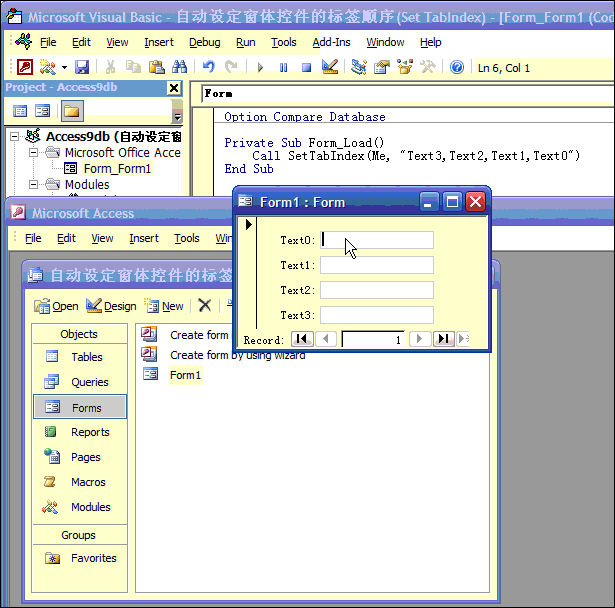Toggle Design Mode icon in VB toolbar
Screen dimensions: 615x608
(330, 67)
